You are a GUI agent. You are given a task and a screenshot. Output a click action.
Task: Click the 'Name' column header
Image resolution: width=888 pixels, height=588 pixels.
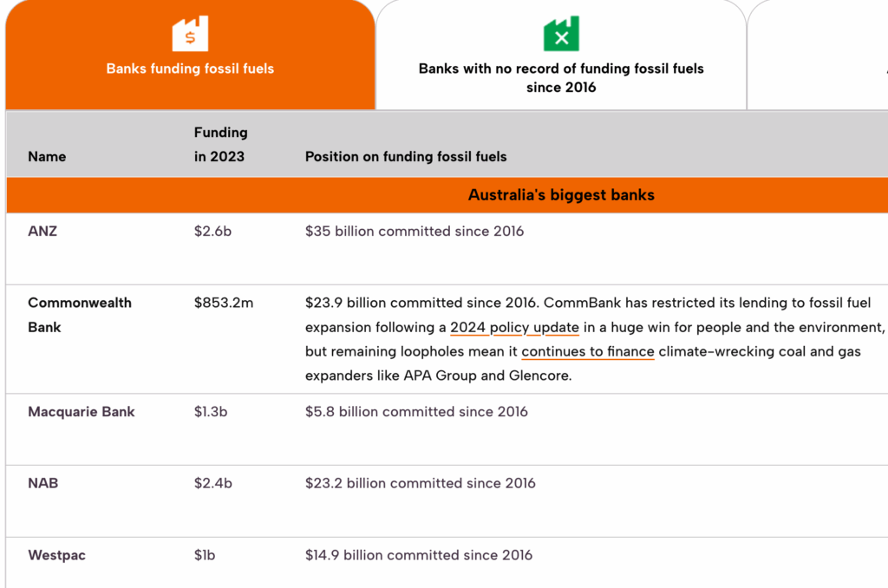(47, 156)
